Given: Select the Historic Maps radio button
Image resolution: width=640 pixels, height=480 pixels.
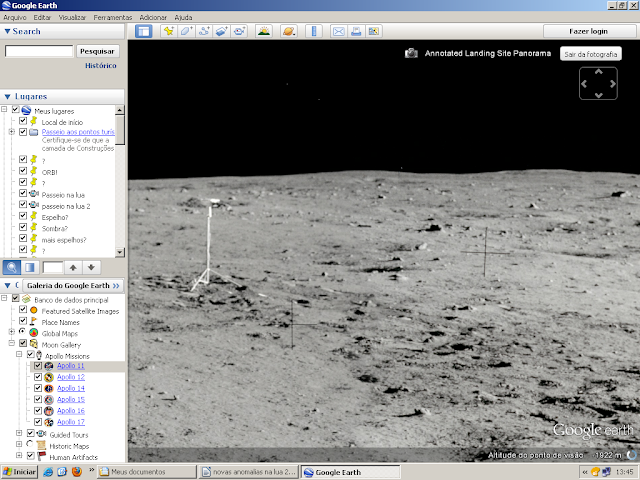Looking at the screenshot, I should click(30, 444).
